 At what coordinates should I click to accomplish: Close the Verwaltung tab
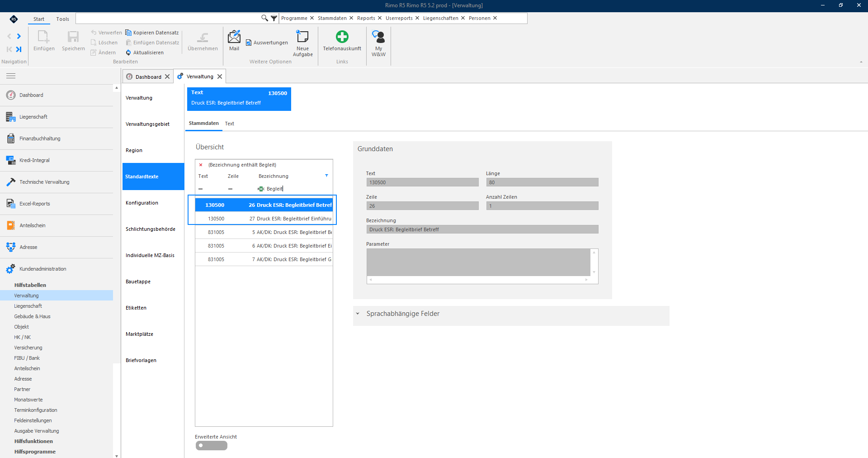point(220,76)
